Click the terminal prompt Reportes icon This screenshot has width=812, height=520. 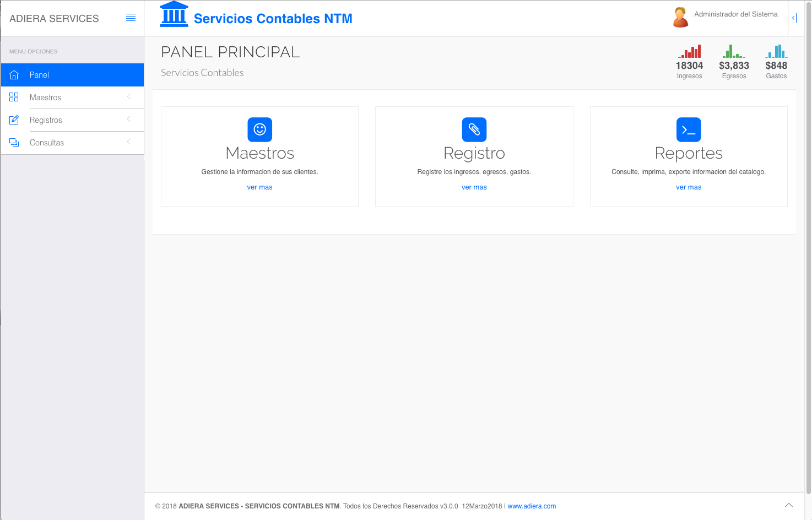[688, 129]
